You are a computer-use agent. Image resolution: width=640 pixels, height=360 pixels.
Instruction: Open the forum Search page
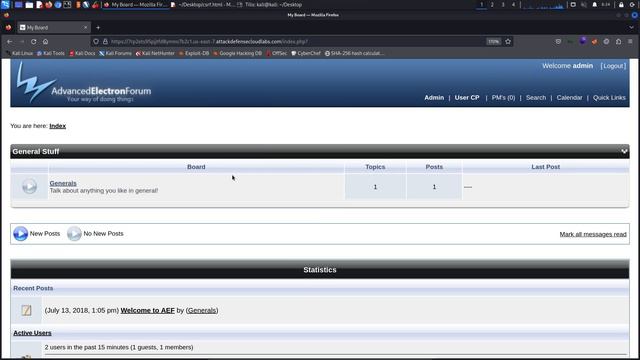point(536,98)
